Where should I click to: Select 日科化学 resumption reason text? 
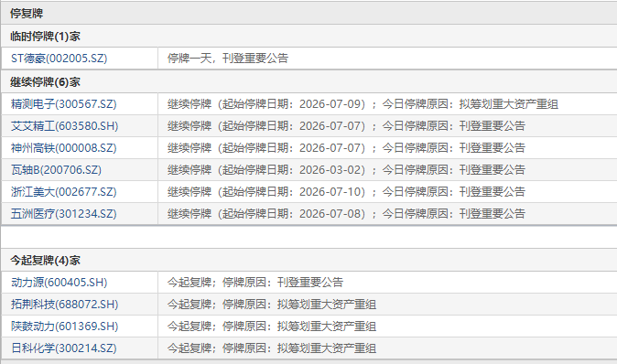272,348
